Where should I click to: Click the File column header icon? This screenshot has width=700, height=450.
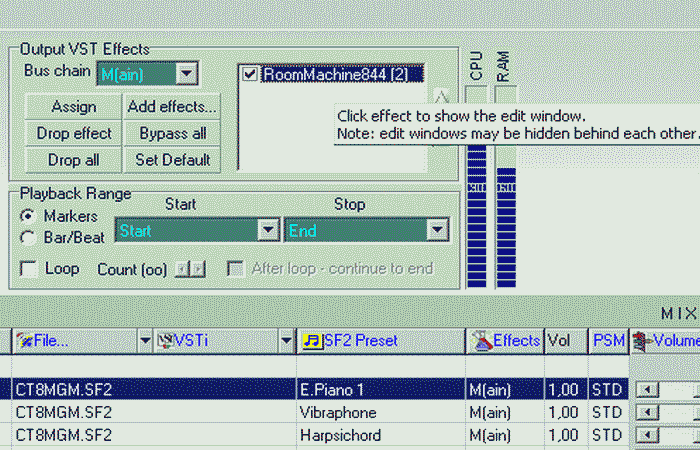(x=23, y=341)
